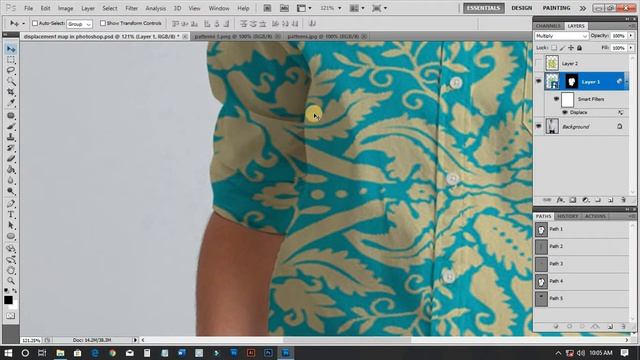Image resolution: width=640 pixels, height=360 pixels.
Task: Show Layer 2 by clicking its visibility box
Action: [x=538, y=63]
